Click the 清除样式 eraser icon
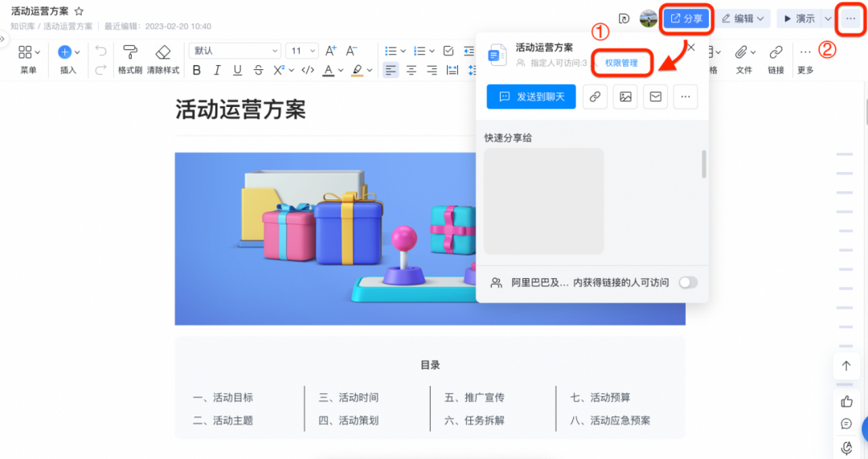 coord(163,52)
